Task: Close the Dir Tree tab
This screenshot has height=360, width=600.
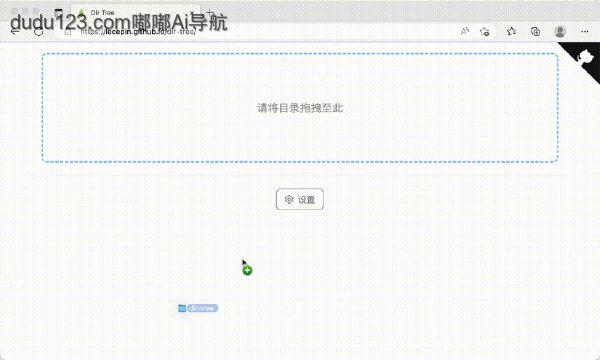Action: (192, 13)
